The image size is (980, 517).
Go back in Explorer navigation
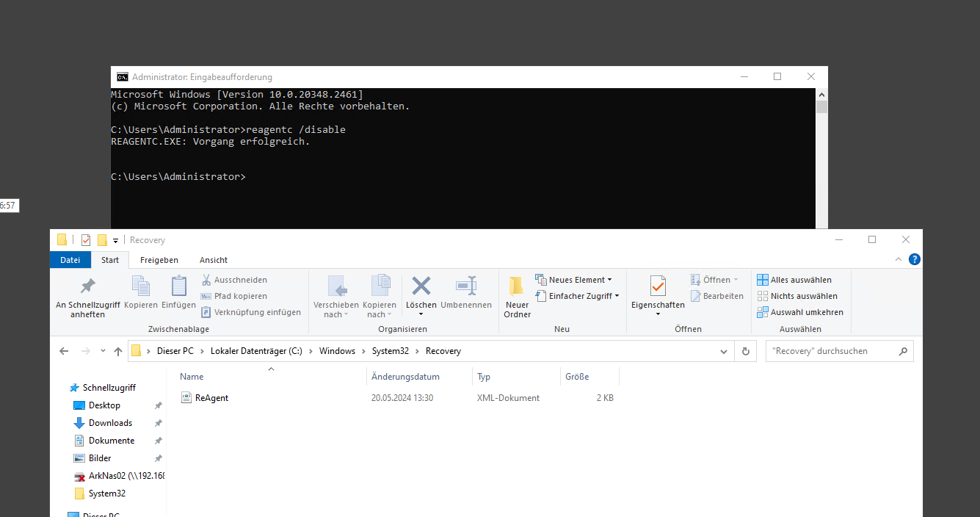click(x=65, y=351)
